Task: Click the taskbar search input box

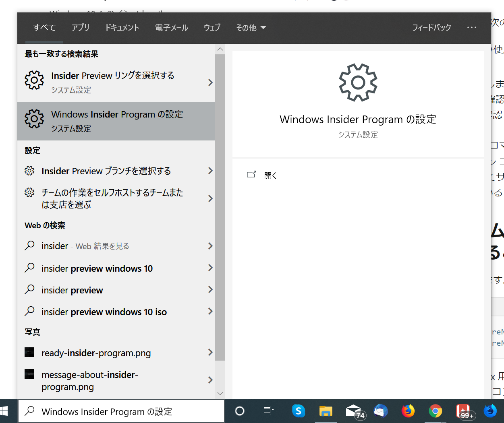Action: tap(121, 411)
